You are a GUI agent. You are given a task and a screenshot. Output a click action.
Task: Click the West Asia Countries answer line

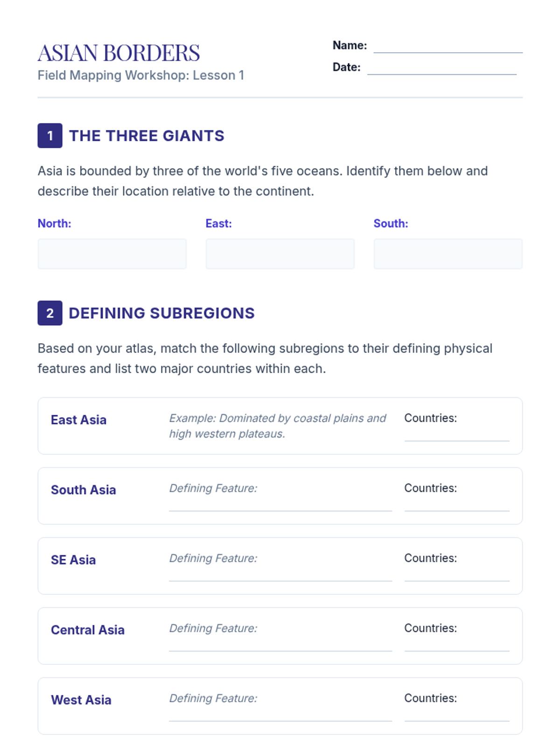[x=456, y=715]
